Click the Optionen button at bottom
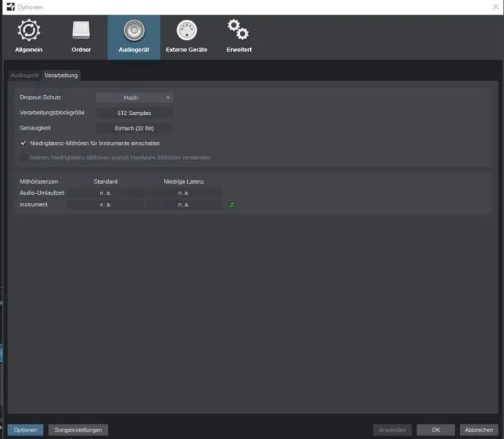 [x=26, y=430]
